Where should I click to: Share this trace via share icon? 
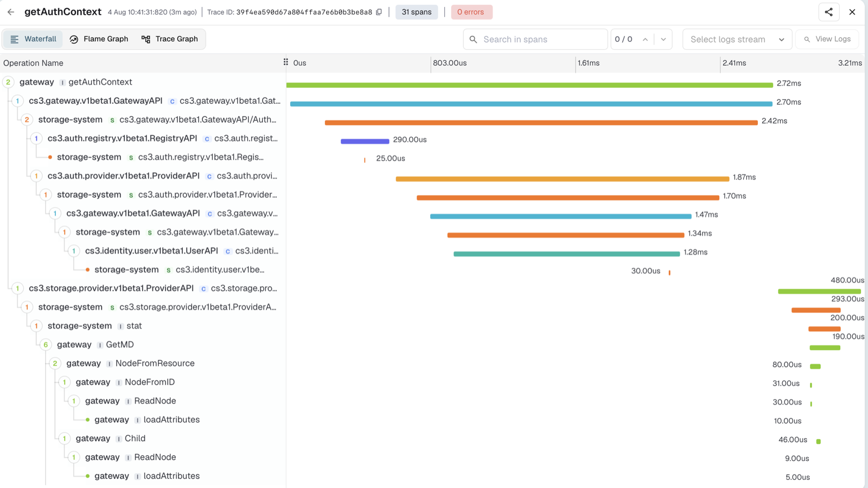[828, 12]
